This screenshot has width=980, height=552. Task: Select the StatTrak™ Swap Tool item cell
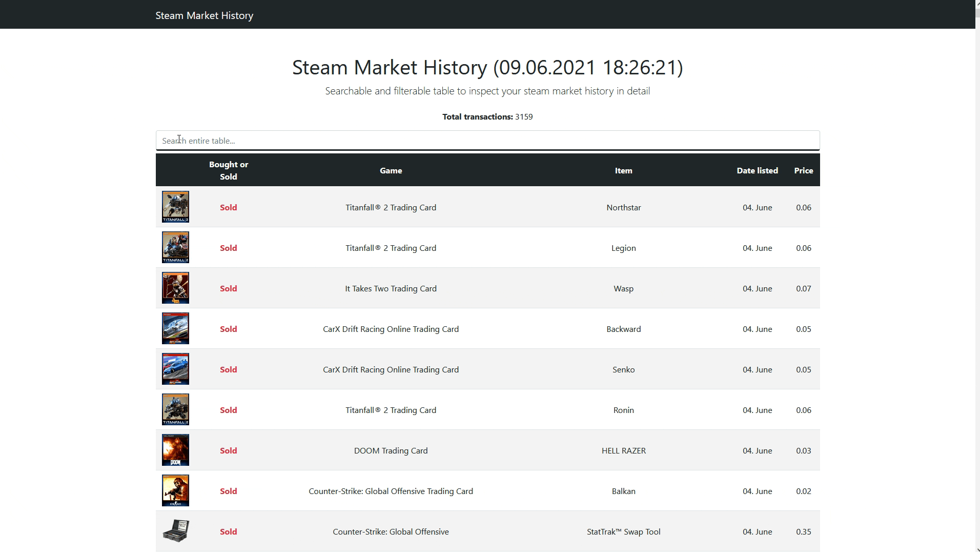pos(623,531)
